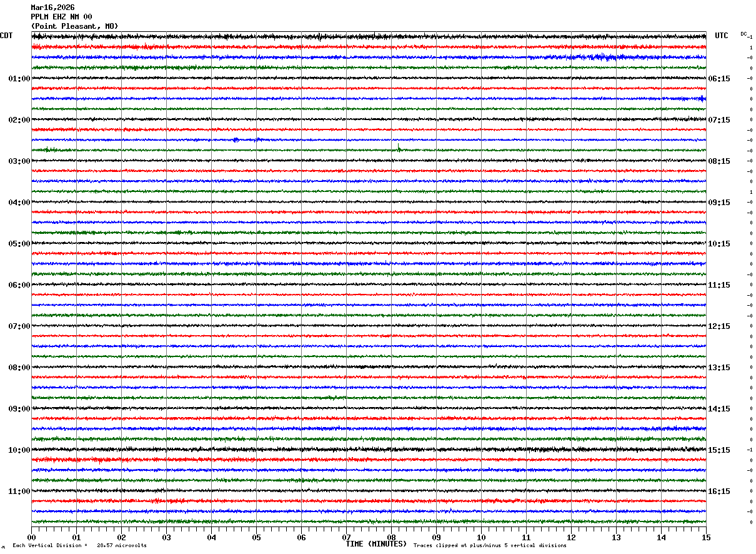Click minute 00 on the time axis
The width and height of the screenshot is (756, 554).
click(x=32, y=537)
